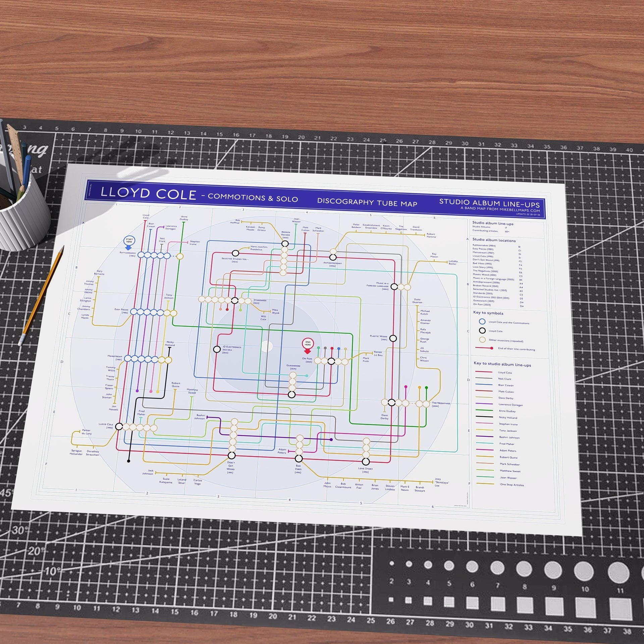Viewport: 644px width, 644px height.
Task: Click the "Hans-Joachim Roedelius" label on map
Action: 259,248
